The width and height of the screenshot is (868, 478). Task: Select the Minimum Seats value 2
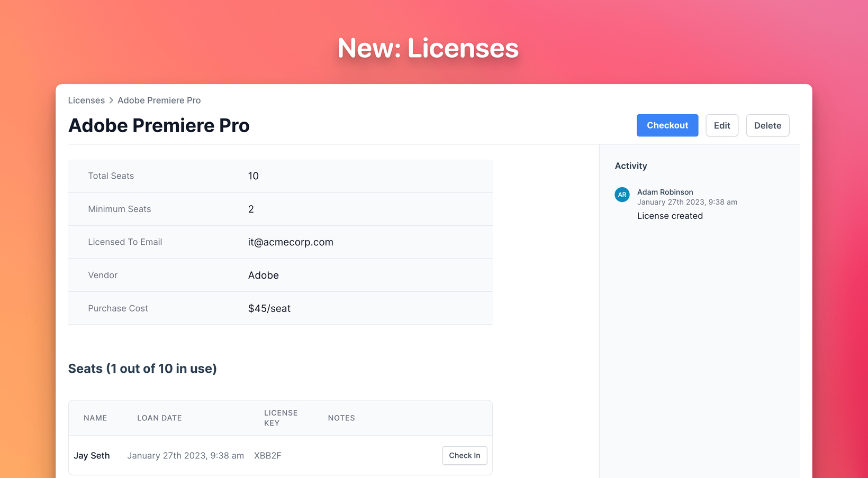click(x=251, y=209)
